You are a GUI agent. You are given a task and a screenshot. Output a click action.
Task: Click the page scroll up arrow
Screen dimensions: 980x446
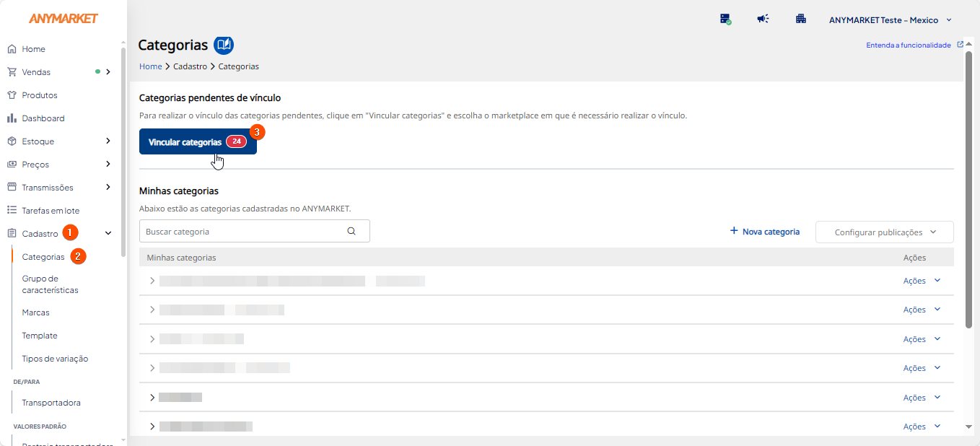coord(968,43)
